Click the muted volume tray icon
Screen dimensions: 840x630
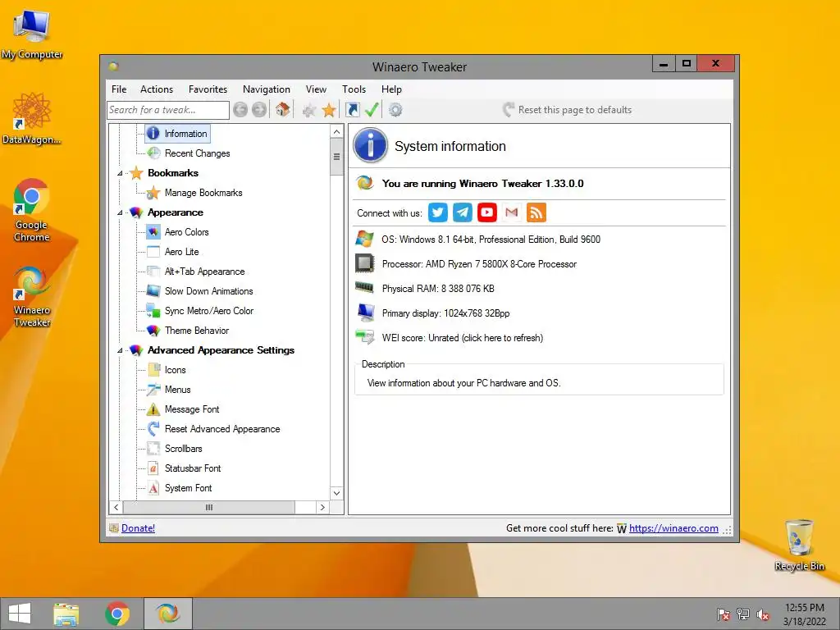(x=763, y=615)
